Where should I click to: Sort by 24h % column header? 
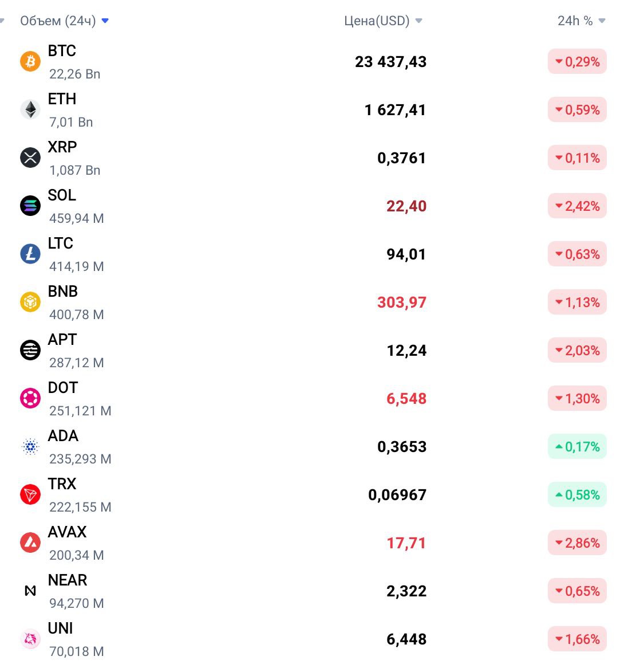pyautogui.click(x=581, y=21)
